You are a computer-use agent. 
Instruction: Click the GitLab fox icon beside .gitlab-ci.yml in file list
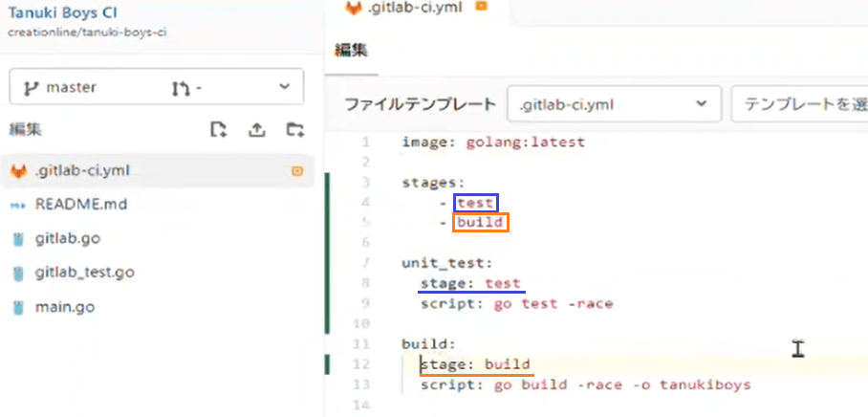(x=19, y=171)
